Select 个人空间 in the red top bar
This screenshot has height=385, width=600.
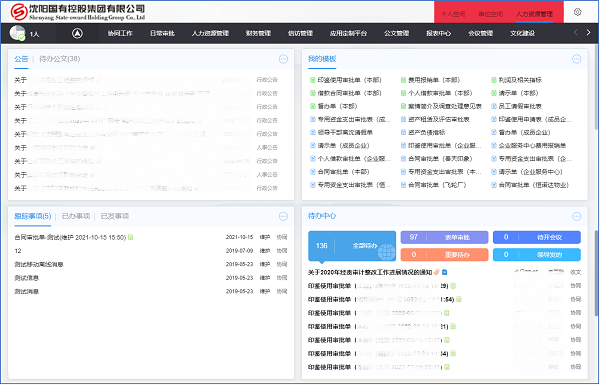pyautogui.click(x=453, y=14)
